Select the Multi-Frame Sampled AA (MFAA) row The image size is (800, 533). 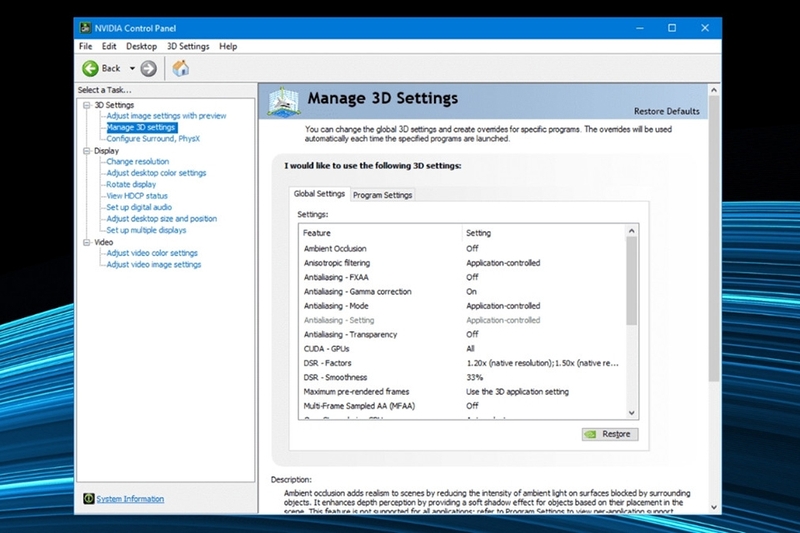(462, 406)
